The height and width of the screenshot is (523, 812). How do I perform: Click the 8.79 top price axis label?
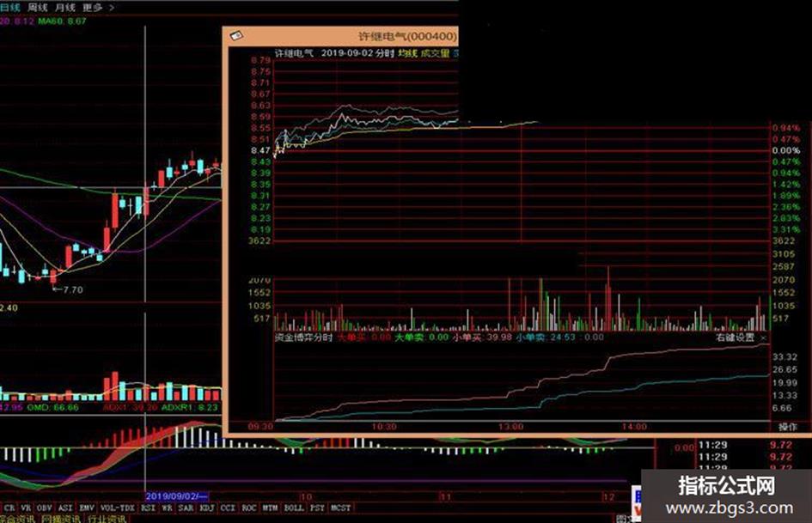[260, 60]
